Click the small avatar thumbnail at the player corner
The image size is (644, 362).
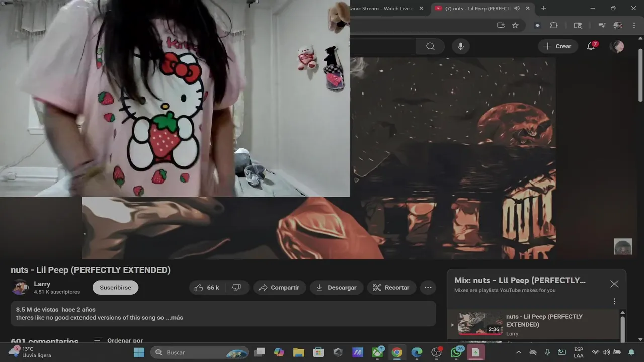point(623,247)
